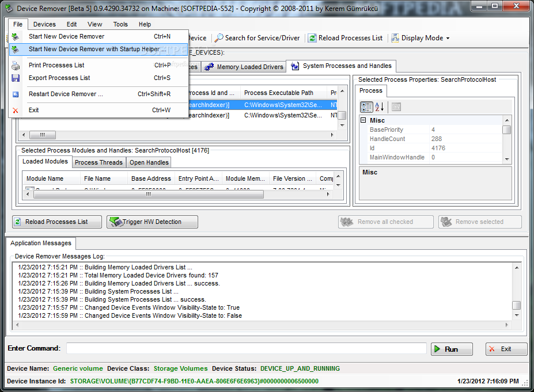Screen dimensions: 534x392
Task: Open the Help menu
Action: (x=145, y=24)
